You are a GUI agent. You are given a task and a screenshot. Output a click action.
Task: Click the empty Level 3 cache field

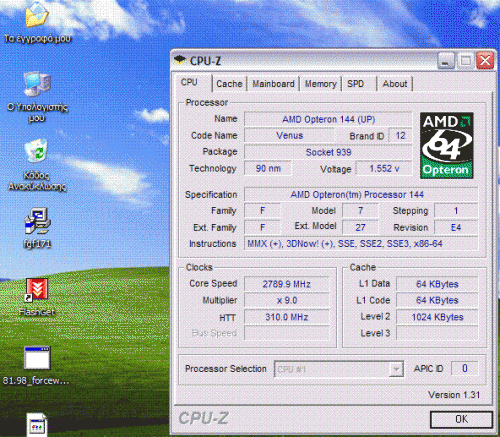click(437, 333)
